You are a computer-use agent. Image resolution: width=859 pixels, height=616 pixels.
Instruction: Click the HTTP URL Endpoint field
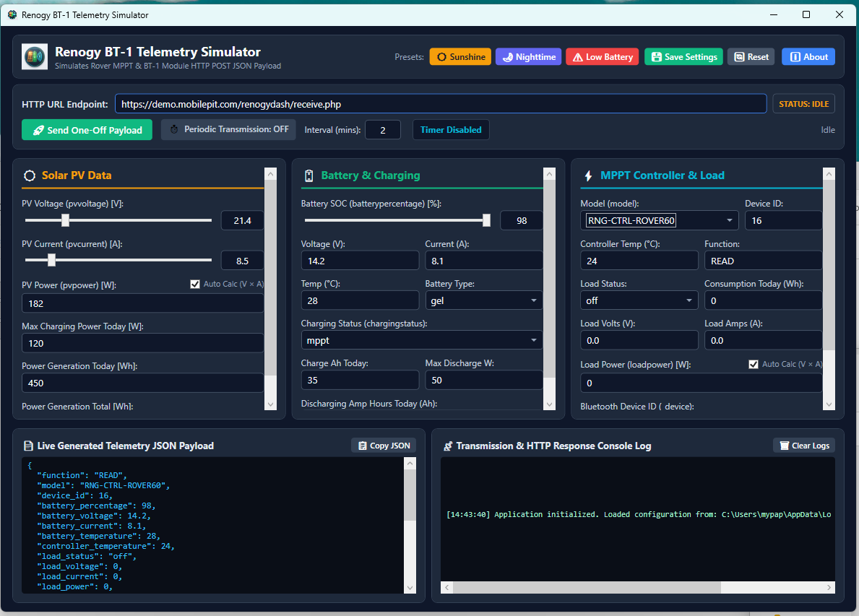(441, 104)
